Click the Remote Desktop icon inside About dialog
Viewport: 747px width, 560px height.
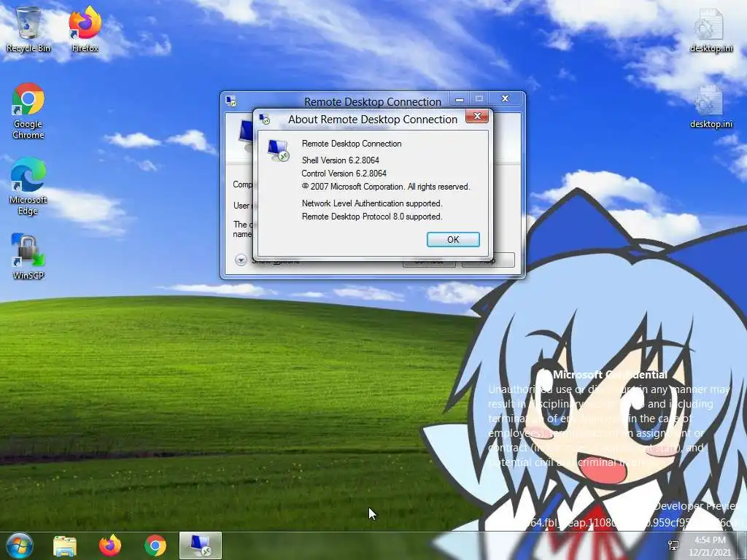point(278,150)
